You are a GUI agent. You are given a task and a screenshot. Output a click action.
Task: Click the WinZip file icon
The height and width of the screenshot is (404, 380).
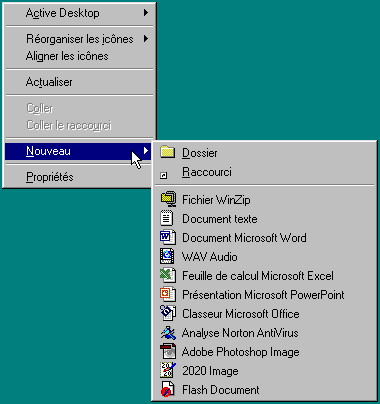168,199
